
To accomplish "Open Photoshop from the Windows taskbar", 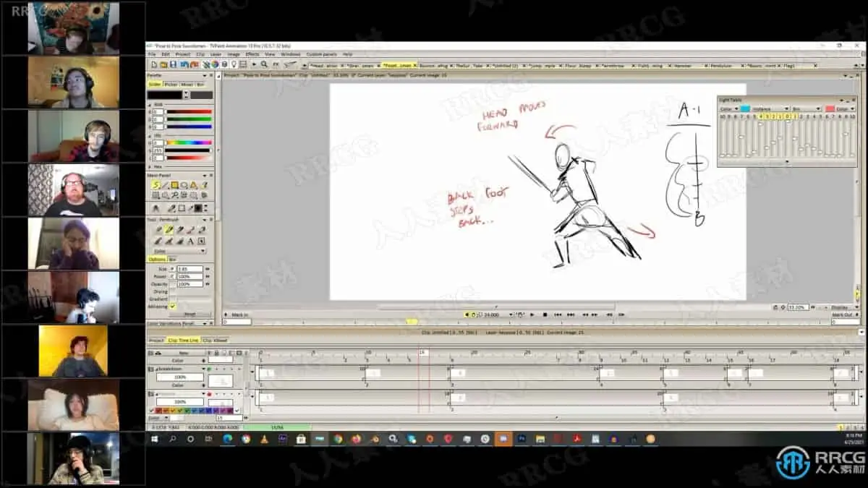I will pyautogui.click(x=522, y=439).
